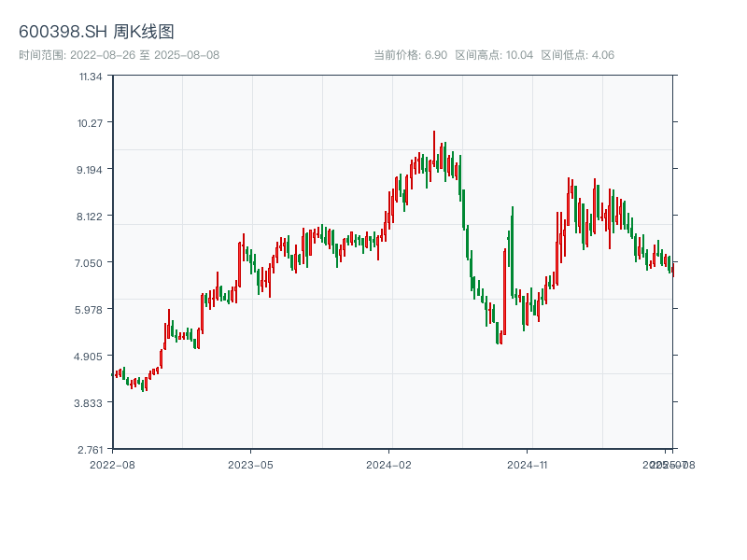Viewport: 747px width, 560px height.
Task: Click the 2023-05 x-axis date label
Action: point(250,464)
